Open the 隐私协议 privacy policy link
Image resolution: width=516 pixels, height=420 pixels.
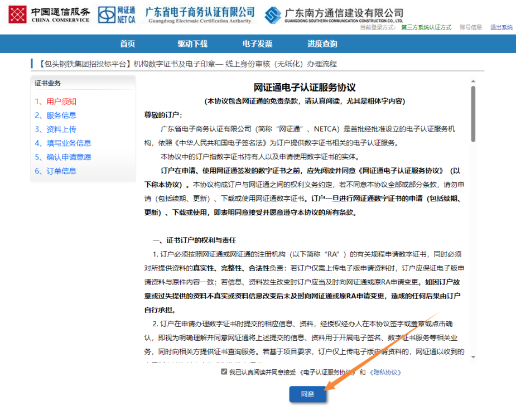(x=385, y=373)
